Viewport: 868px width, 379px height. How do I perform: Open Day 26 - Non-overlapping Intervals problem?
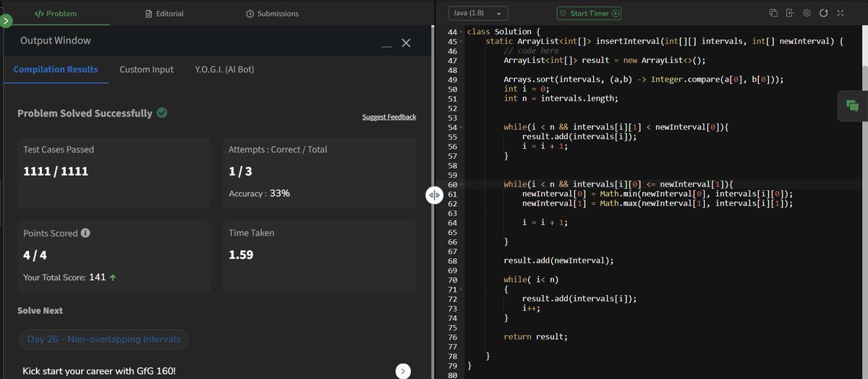click(104, 339)
